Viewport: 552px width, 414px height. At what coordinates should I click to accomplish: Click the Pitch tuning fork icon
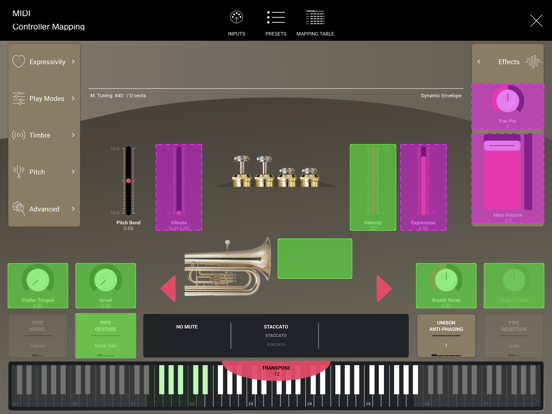[x=19, y=172]
